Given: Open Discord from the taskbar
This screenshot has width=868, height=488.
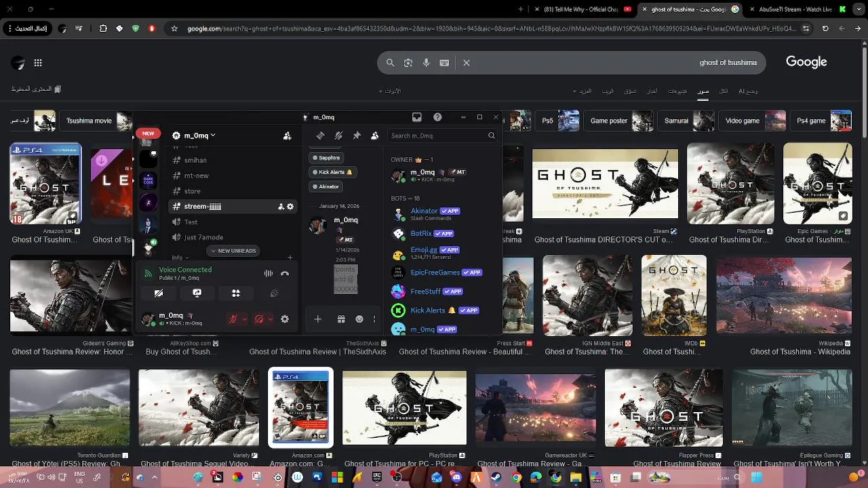Looking at the screenshot, I should click(456, 477).
